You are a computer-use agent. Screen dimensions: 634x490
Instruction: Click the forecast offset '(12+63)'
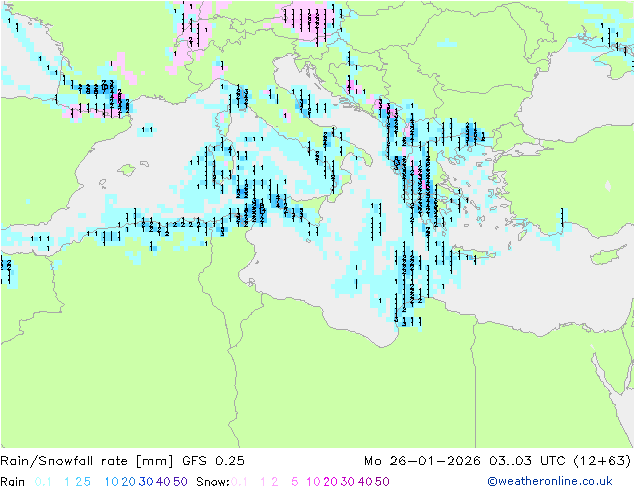pos(602,461)
